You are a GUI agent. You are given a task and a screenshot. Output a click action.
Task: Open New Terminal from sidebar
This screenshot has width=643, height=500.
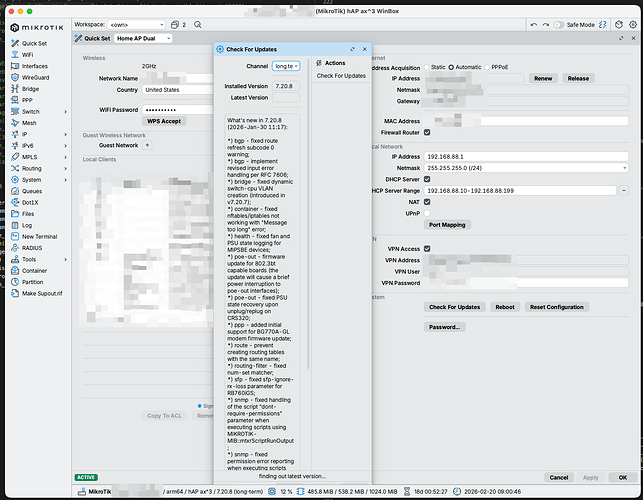coord(39,237)
